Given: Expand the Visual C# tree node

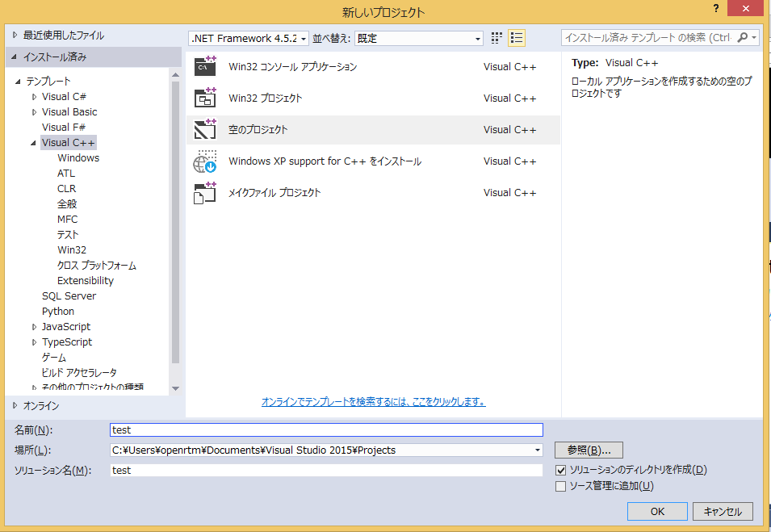Looking at the screenshot, I should pos(35,97).
